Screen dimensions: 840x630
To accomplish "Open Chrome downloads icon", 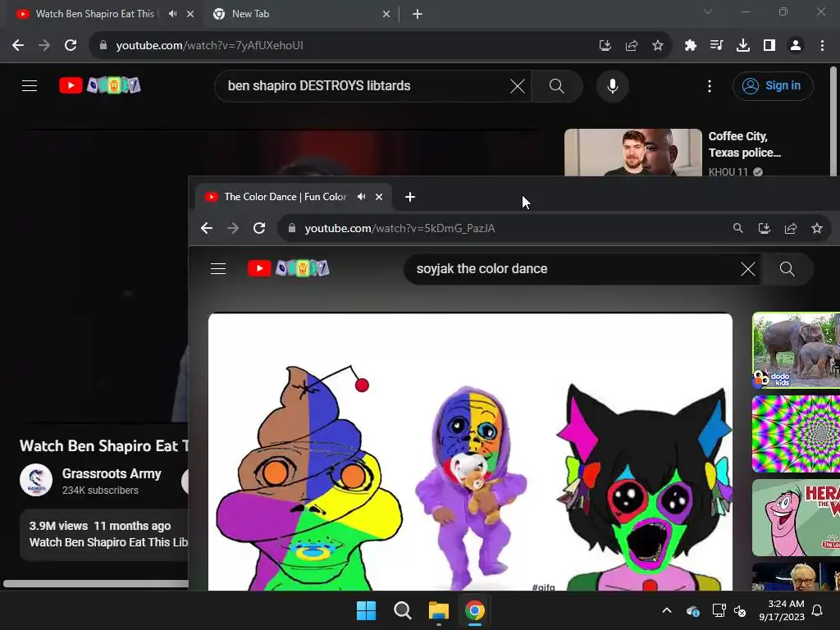I will click(x=743, y=46).
